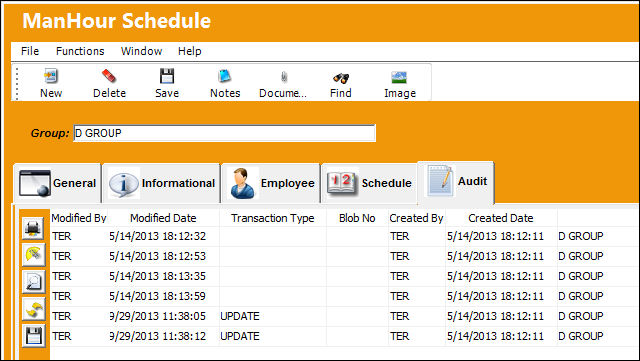The image size is (640, 361).
Task: Switch to the Employee tab
Action: [271, 183]
